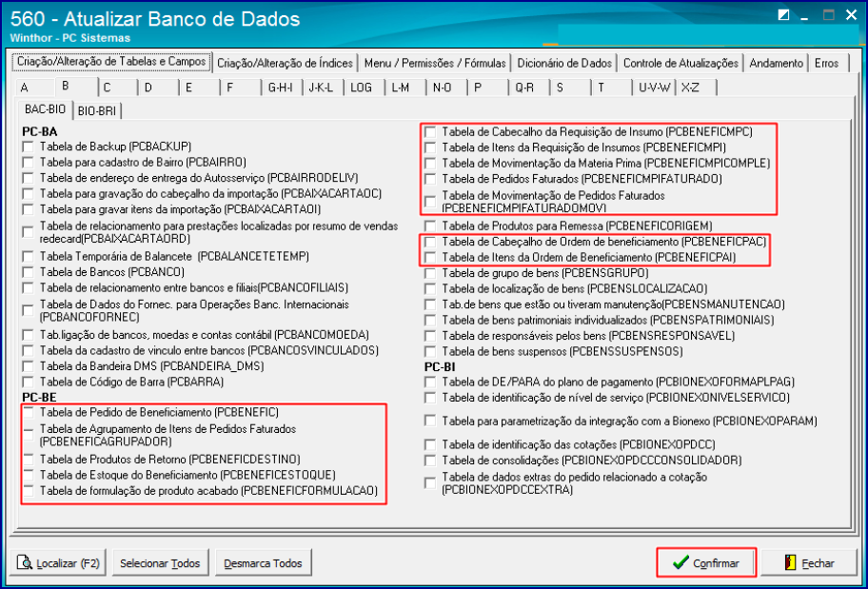Screen dimensions: 868x589
Task: Check Tabela de consolidações (PCBIONEXOPDCCCONSOLIDADOR)
Action: (x=430, y=461)
